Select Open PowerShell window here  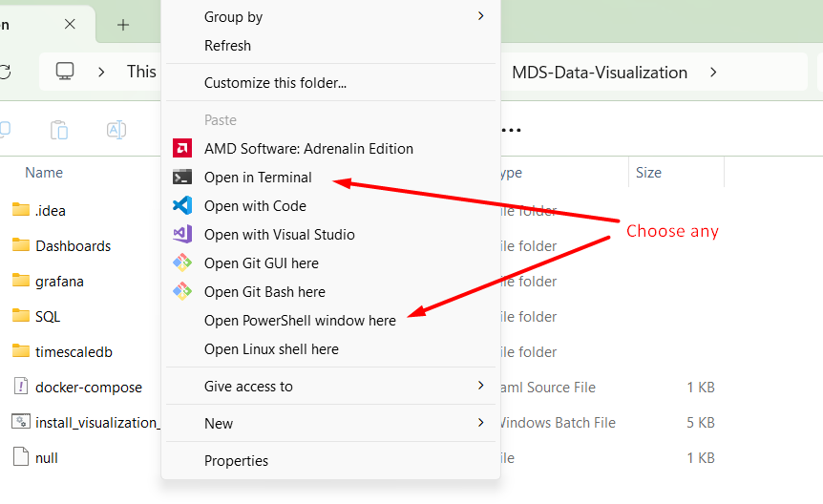300,321
